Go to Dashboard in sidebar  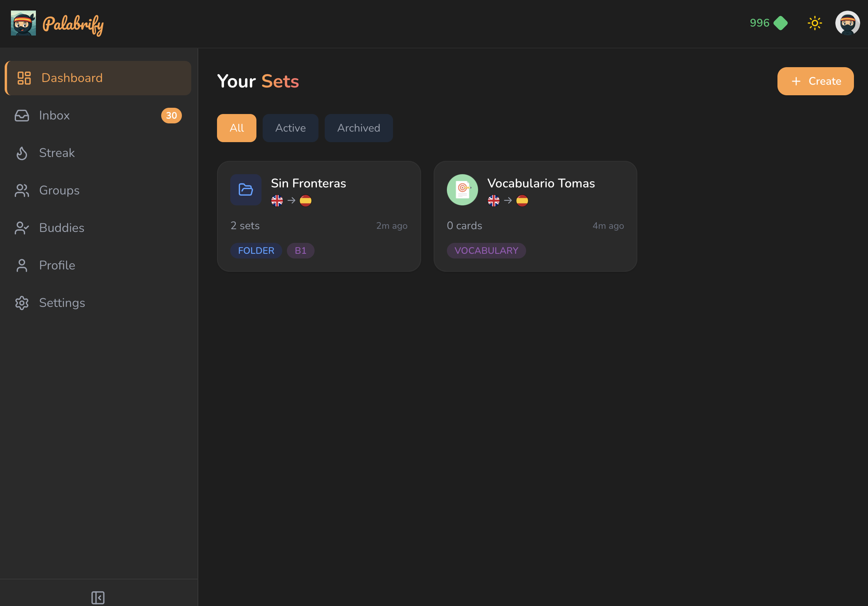pos(98,78)
